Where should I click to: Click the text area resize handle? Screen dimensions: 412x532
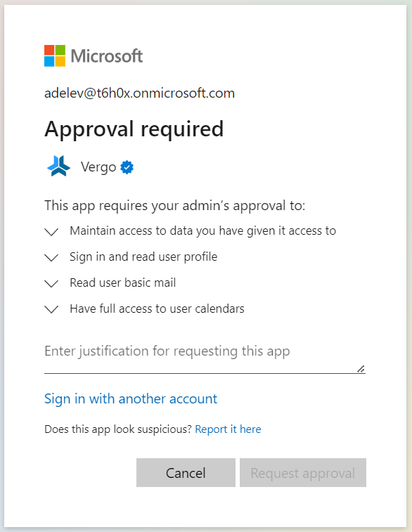point(361,369)
